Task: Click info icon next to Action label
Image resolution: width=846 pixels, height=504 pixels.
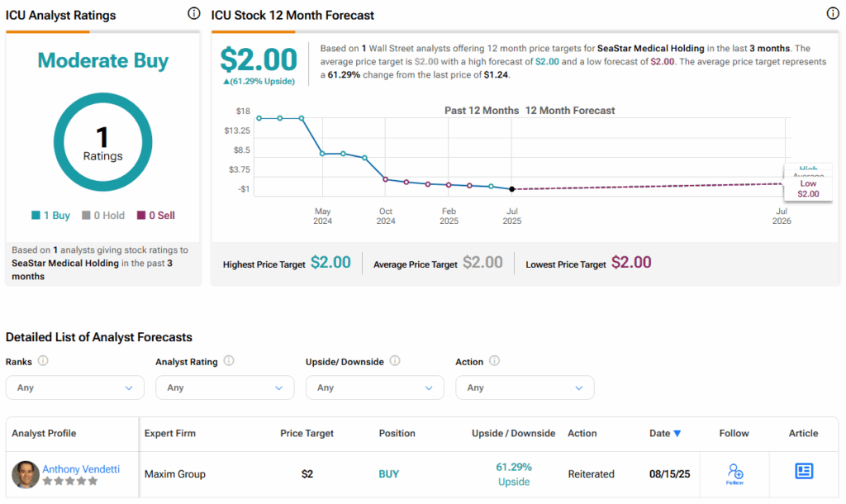Action: click(494, 360)
